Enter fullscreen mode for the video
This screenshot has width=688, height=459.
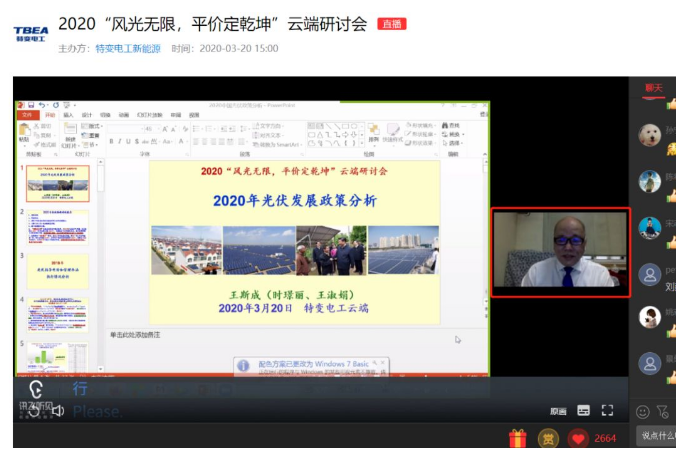point(607,410)
